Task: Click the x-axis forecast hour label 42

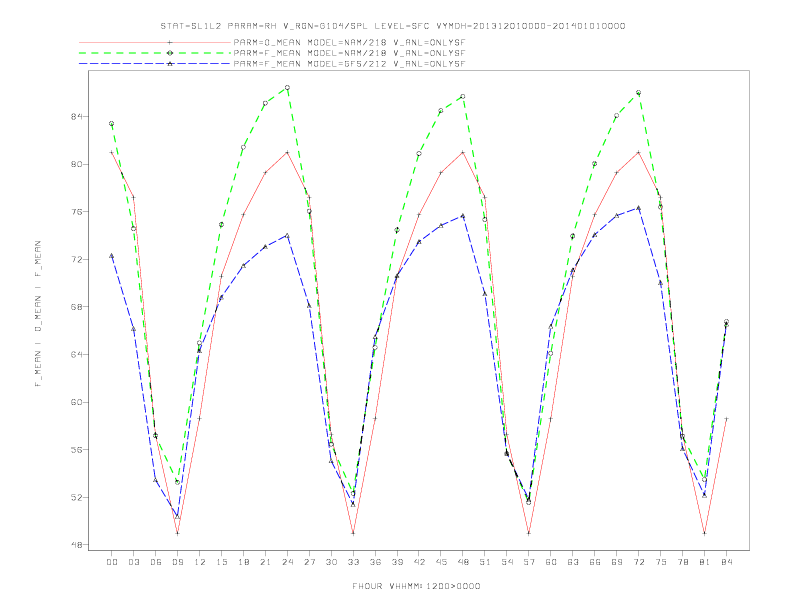Action: click(419, 562)
